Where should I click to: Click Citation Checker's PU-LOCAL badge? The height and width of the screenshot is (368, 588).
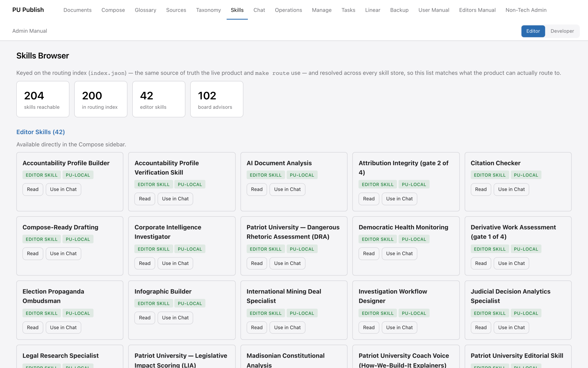click(526, 175)
